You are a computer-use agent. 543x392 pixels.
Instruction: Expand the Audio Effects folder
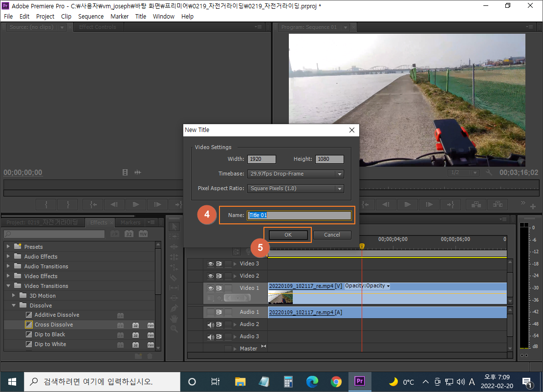[x=8, y=256]
